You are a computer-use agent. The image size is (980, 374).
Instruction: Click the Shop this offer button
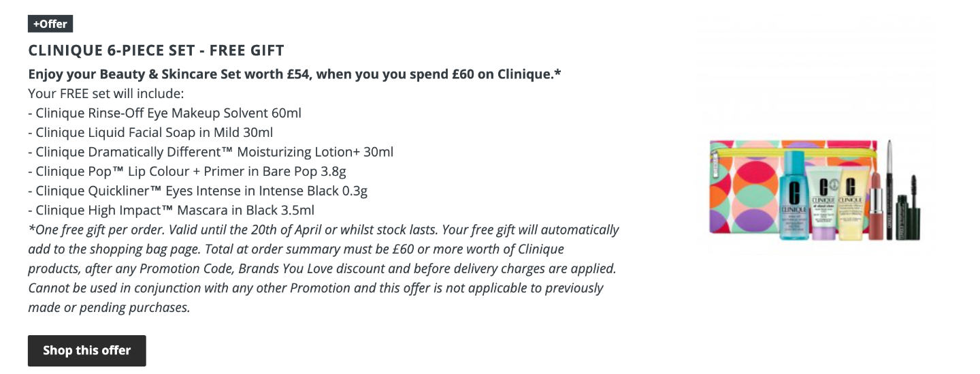pyautogui.click(x=86, y=351)
